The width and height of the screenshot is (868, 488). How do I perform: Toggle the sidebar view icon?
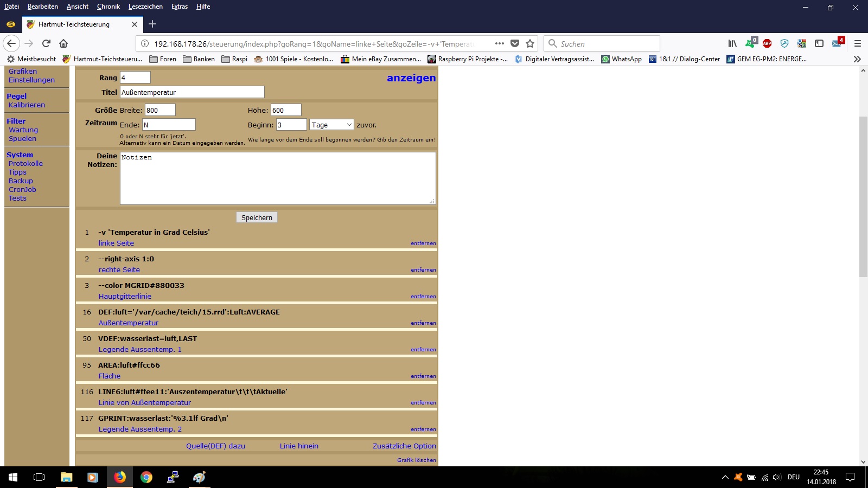click(819, 43)
